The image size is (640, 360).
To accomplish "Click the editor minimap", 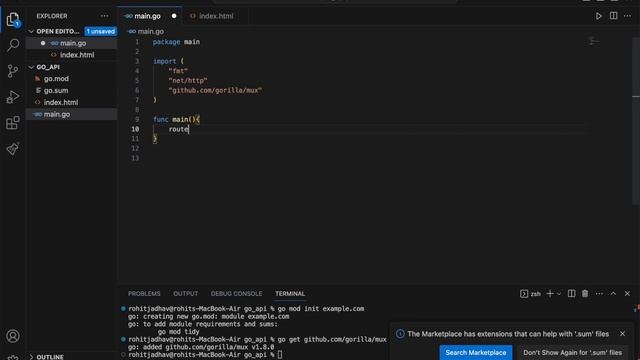I will coord(594,41).
